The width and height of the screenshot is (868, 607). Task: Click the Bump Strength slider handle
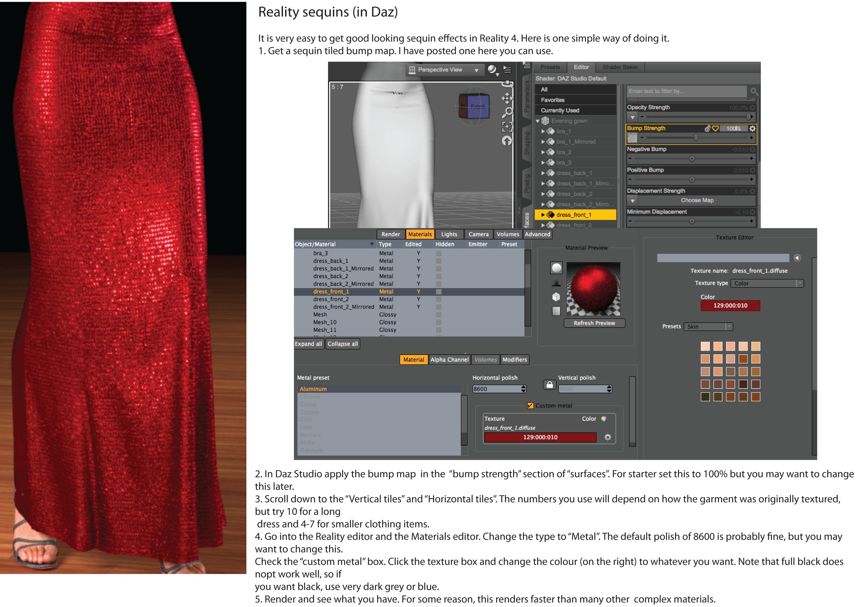click(696, 138)
